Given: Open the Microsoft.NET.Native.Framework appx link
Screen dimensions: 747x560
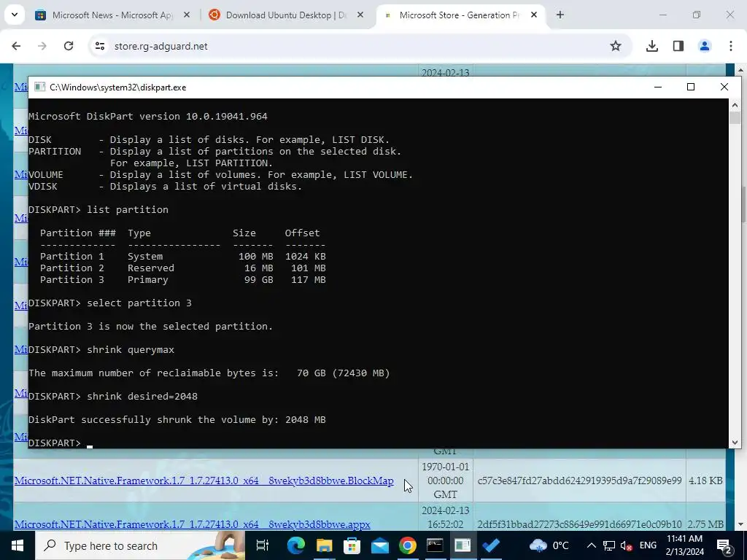Looking at the screenshot, I should pyautogui.click(x=193, y=524).
